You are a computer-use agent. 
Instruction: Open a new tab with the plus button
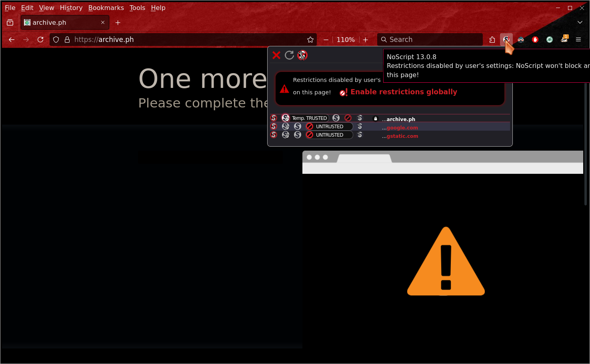tap(118, 23)
